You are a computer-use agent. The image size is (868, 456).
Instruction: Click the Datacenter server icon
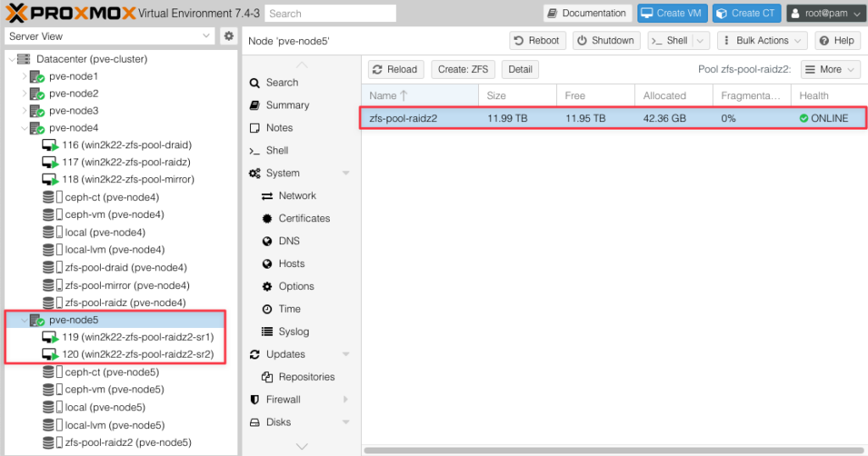pos(23,58)
